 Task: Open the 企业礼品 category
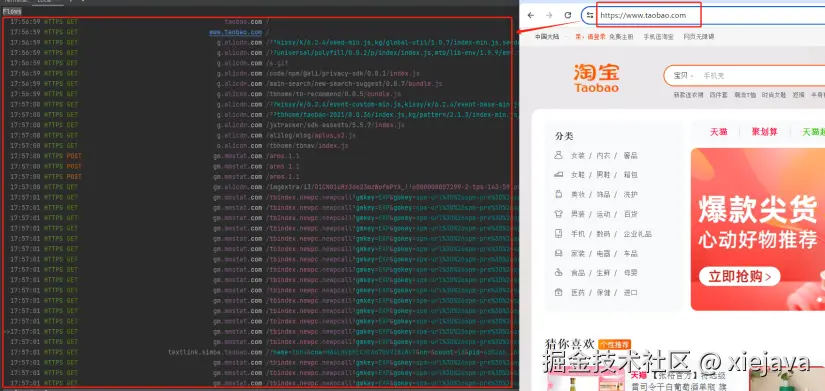tap(637, 234)
